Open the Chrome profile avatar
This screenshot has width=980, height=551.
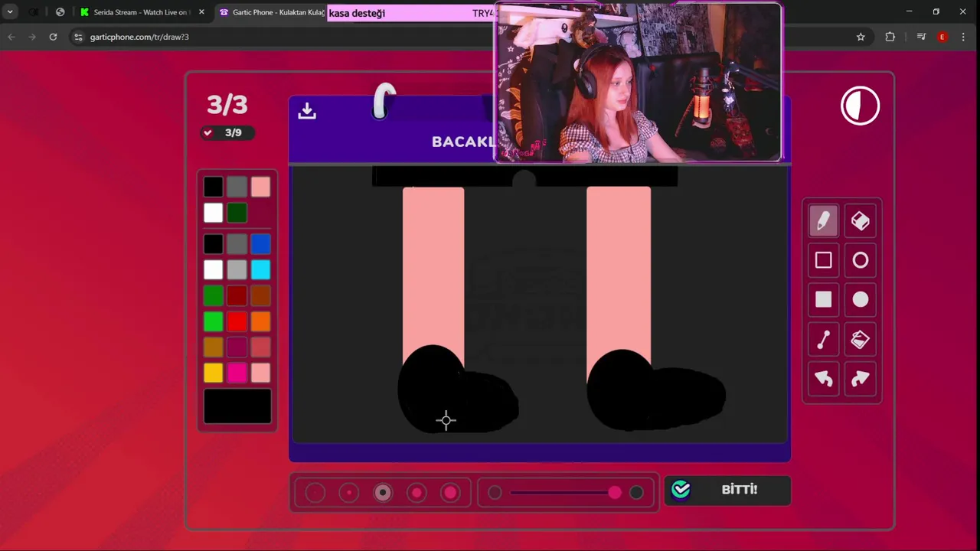pyautogui.click(x=942, y=37)
